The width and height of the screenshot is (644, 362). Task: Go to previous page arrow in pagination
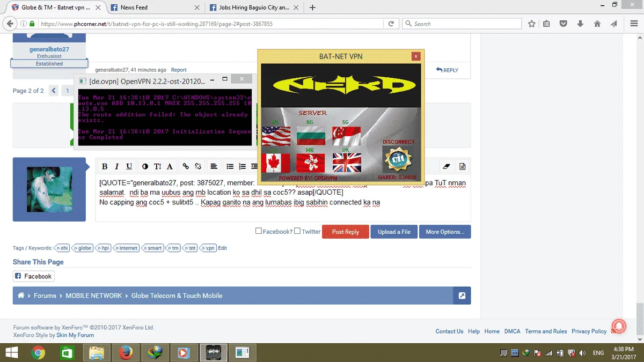54,91
